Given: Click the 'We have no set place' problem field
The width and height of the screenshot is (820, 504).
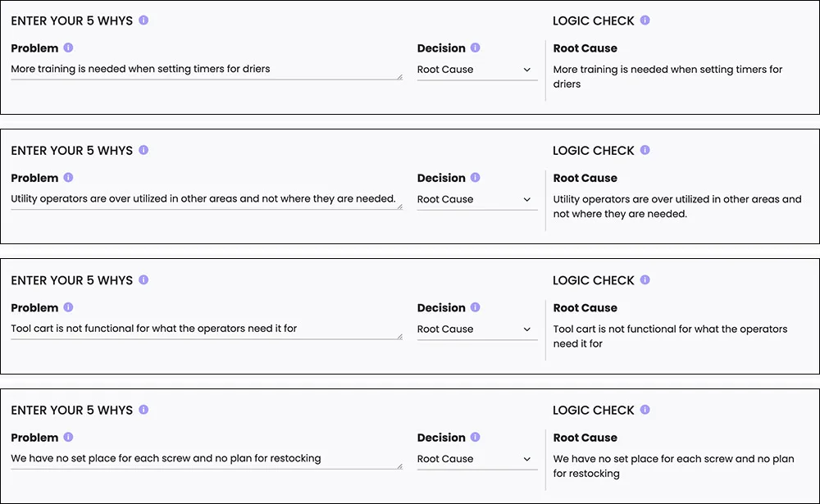Looking at the screenshot, I should point(207,458).
